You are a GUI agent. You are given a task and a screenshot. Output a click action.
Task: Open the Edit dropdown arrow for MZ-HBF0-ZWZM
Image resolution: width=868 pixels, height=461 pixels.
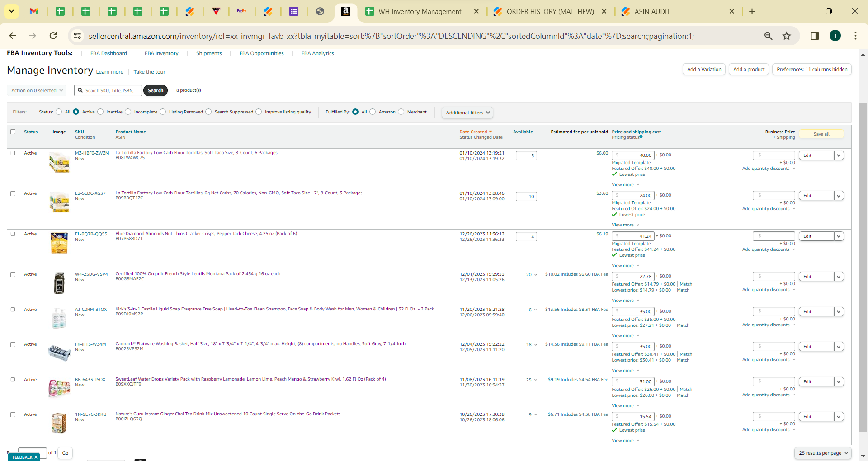coord(839,155)
